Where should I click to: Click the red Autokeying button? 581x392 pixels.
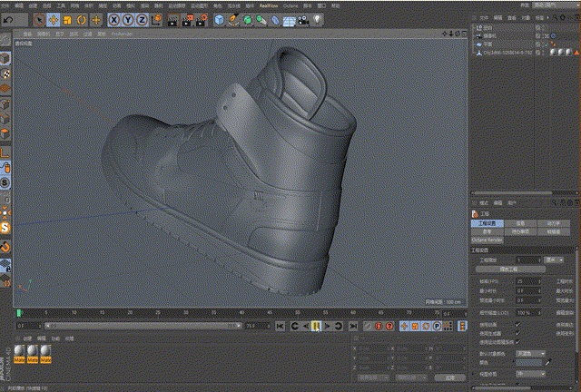[379, 326]
